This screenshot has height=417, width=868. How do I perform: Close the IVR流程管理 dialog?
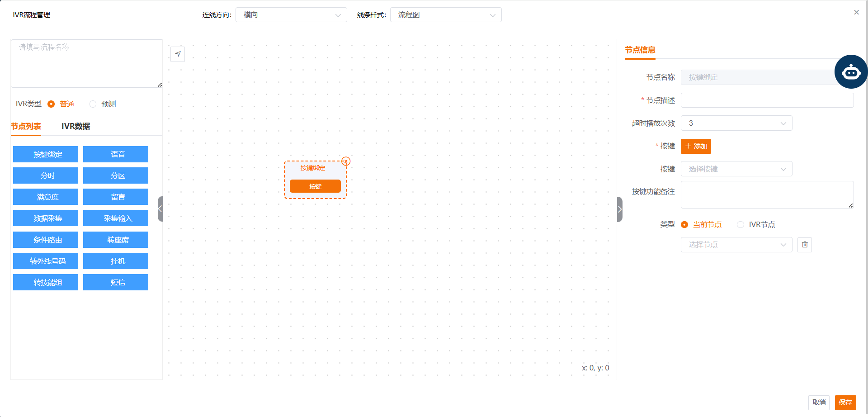(856, 13)
